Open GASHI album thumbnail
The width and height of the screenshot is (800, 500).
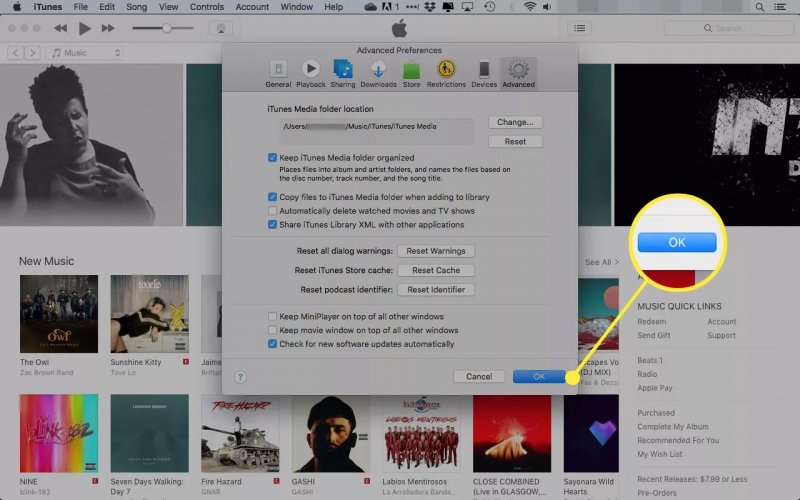coord(331,433)
